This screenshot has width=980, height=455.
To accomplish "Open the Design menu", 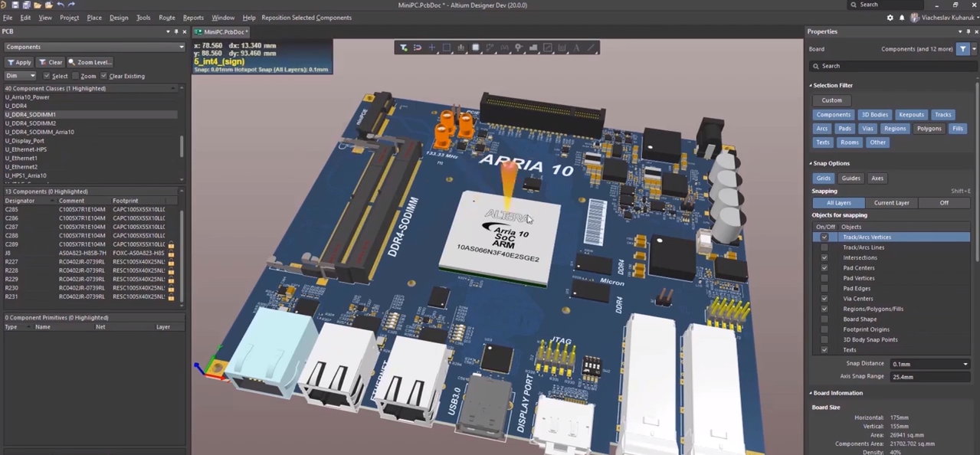I will tap(119, 18).
